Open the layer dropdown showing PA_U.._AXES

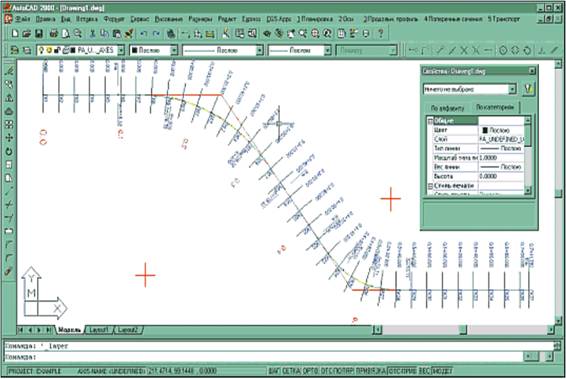click(x=81, y=50)
